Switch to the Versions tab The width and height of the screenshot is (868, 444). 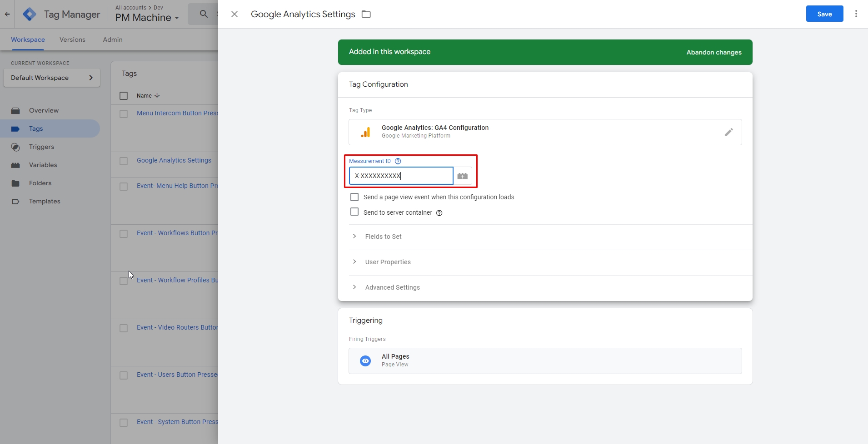[x=72, y=39]
